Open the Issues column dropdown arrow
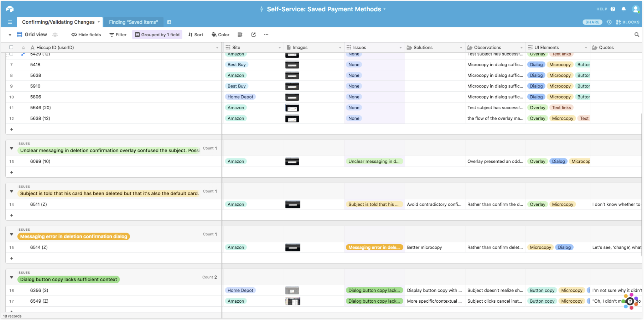Screen dimensions: 644x320 401,48
